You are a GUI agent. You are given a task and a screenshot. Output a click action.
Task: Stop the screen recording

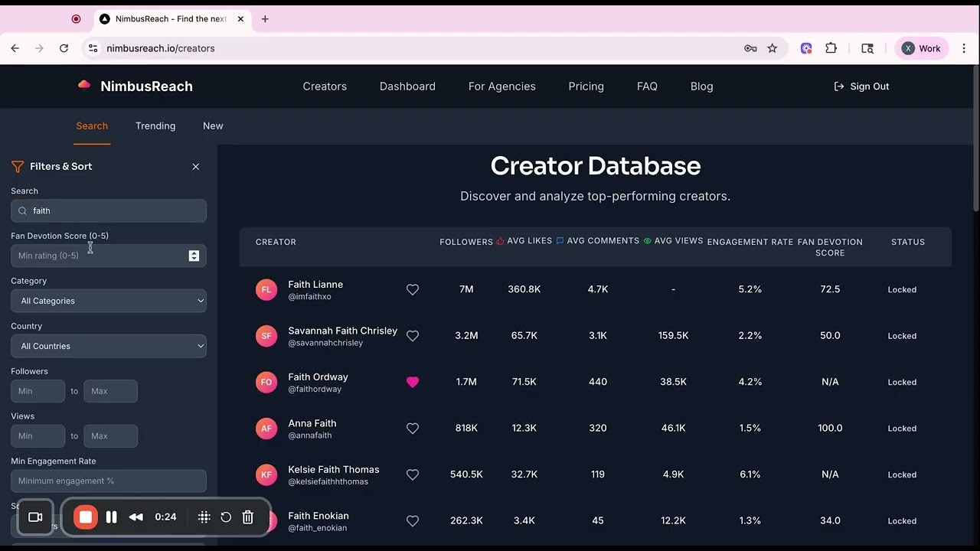(86, 517)
